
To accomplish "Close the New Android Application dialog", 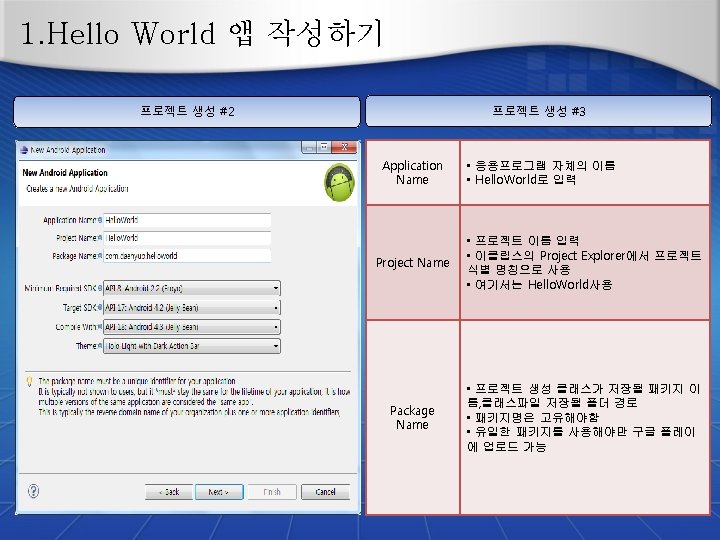I will click(x=344, y=147).
